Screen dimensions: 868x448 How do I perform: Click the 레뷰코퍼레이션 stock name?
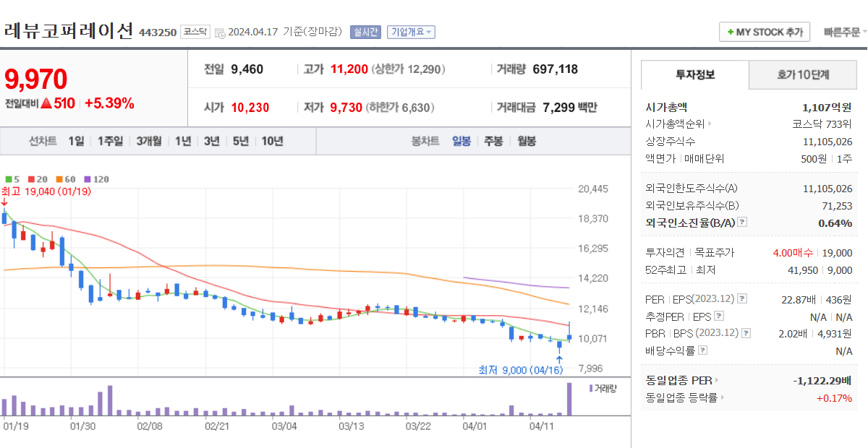69,31
